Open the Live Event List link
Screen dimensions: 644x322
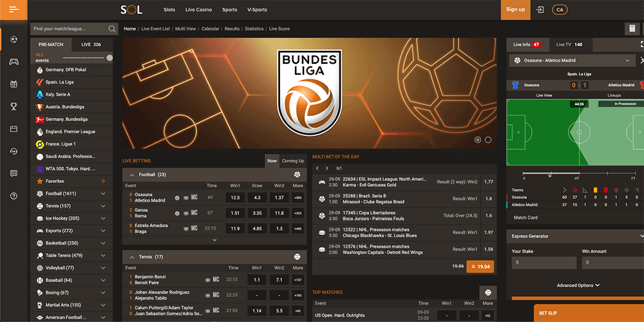[x=155, y=29]
